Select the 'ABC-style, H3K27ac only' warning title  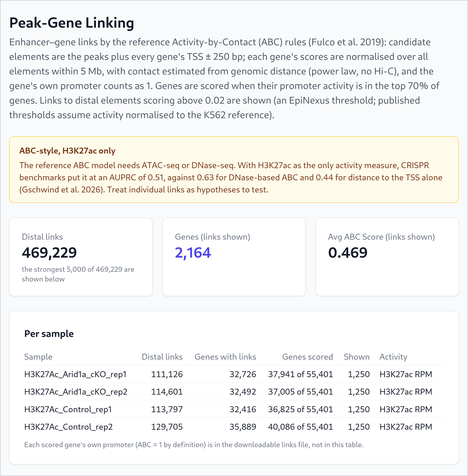pyautogui.click(x=67, y=151)
